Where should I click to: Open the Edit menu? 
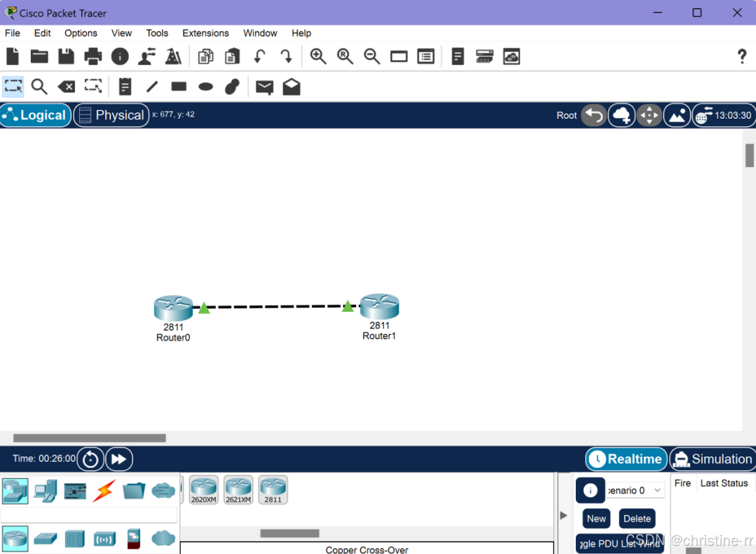tap(42, 33)
